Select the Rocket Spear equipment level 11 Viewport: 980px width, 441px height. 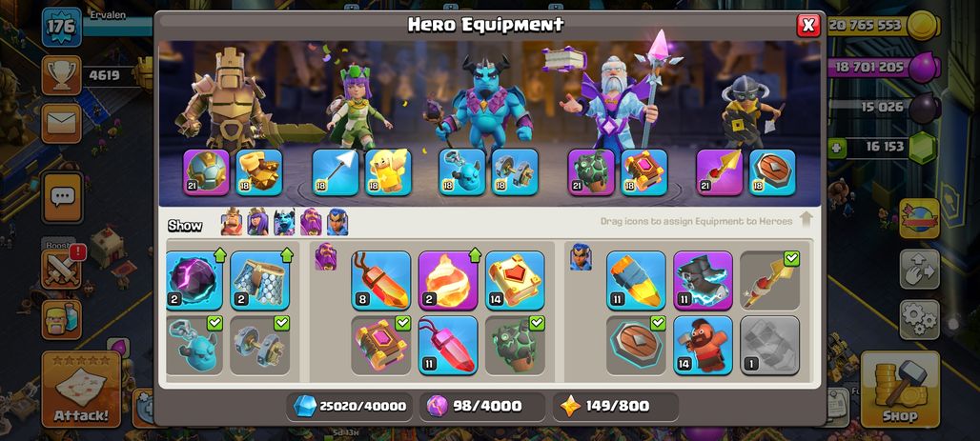point(636,280)
